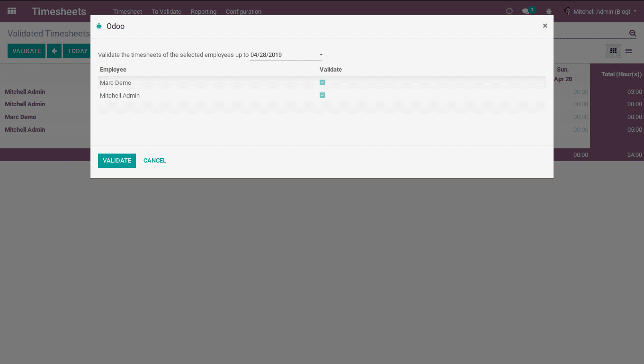Viewport: 644px width, 364px height.
Task: Open the debug bug icon in navbar
Action: 549,11
